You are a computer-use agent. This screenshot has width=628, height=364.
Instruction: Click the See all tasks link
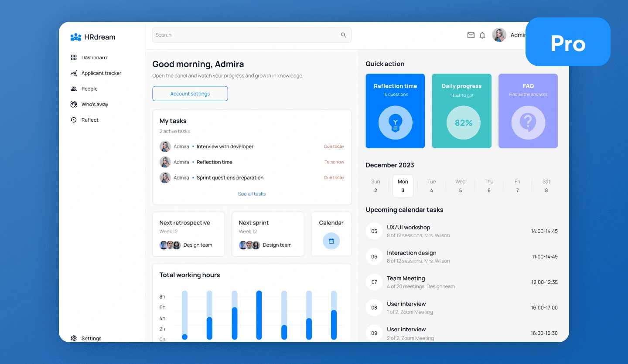tap(252, 194)
